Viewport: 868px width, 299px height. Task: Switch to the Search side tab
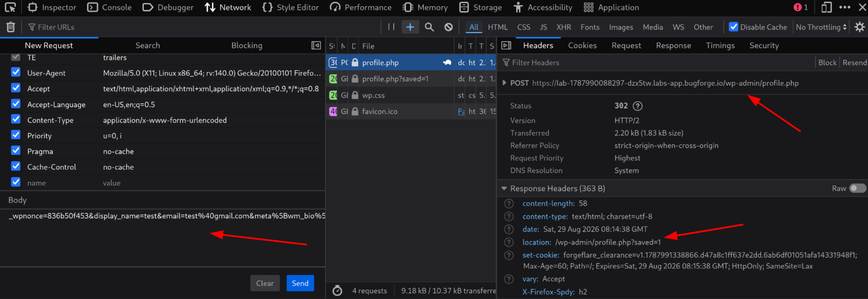click(148, 45)
